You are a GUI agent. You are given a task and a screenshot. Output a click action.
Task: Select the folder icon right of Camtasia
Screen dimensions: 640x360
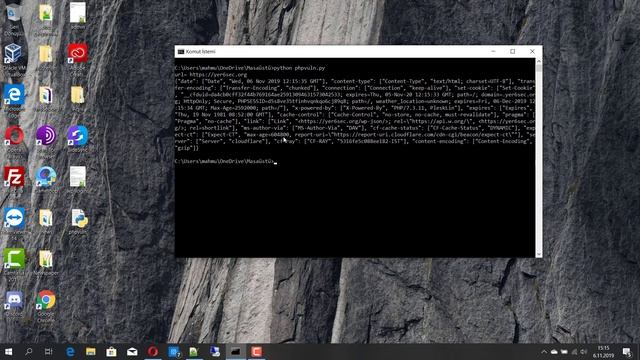point(46,259)
